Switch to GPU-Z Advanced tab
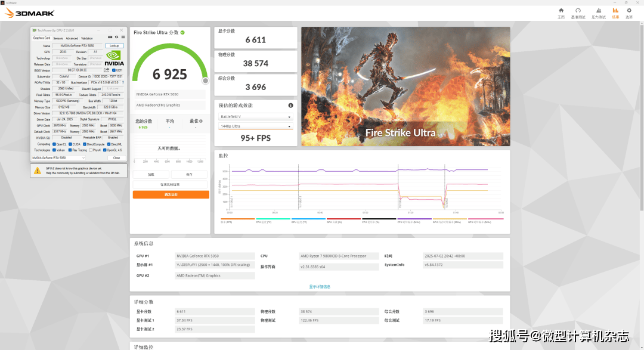This screenshot has height=350, width=644. (x=72, y=38)
